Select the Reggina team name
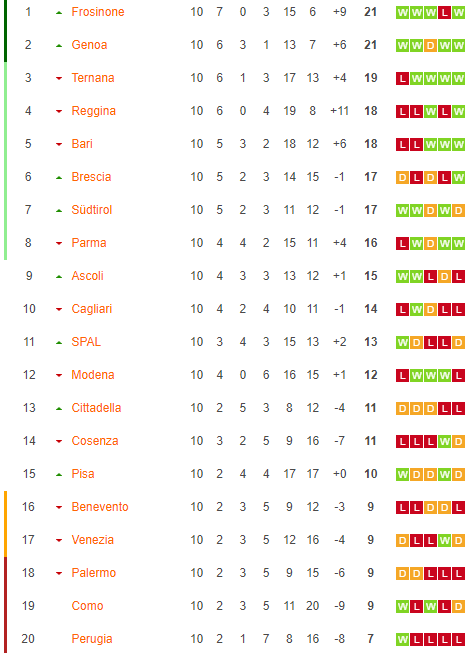This screenshot has height=653, width=470. [x=94, y=111]
